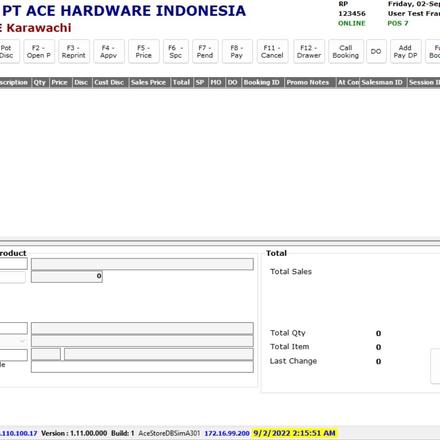The width and height of the screenshot is (440, 440).
Task: Click the SP column header
Action: (200, 82)
